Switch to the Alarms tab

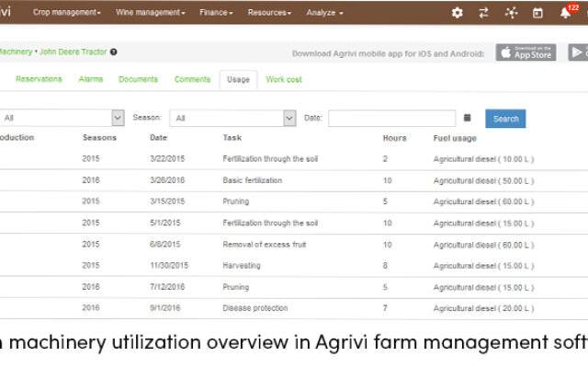[91, 79]
